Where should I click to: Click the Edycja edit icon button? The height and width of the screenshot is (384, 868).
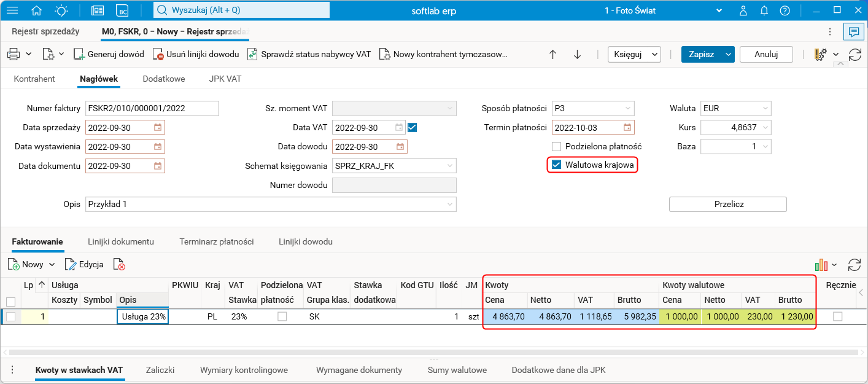tap(85, 264)
